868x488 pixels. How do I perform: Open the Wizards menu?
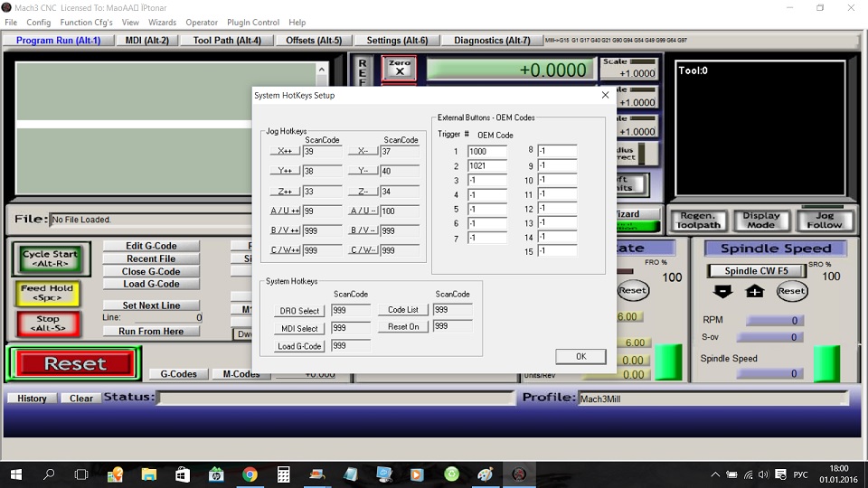coord(162,22)
